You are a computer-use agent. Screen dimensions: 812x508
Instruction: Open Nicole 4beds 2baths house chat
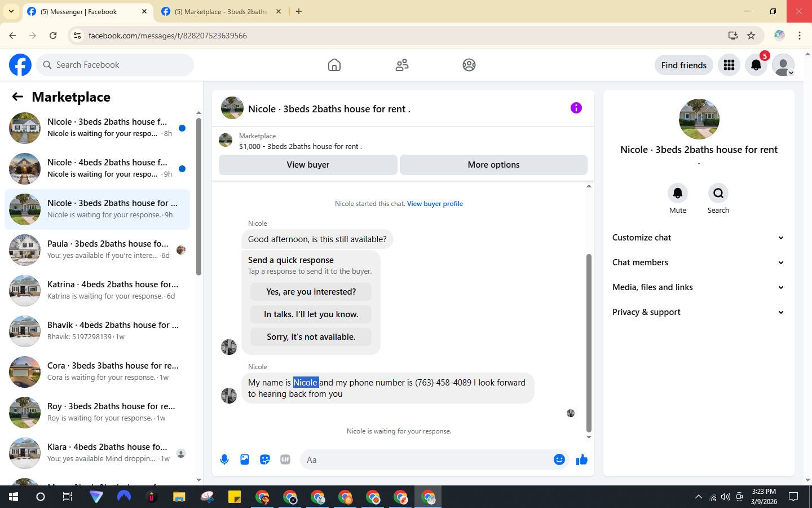click(97, 168)
